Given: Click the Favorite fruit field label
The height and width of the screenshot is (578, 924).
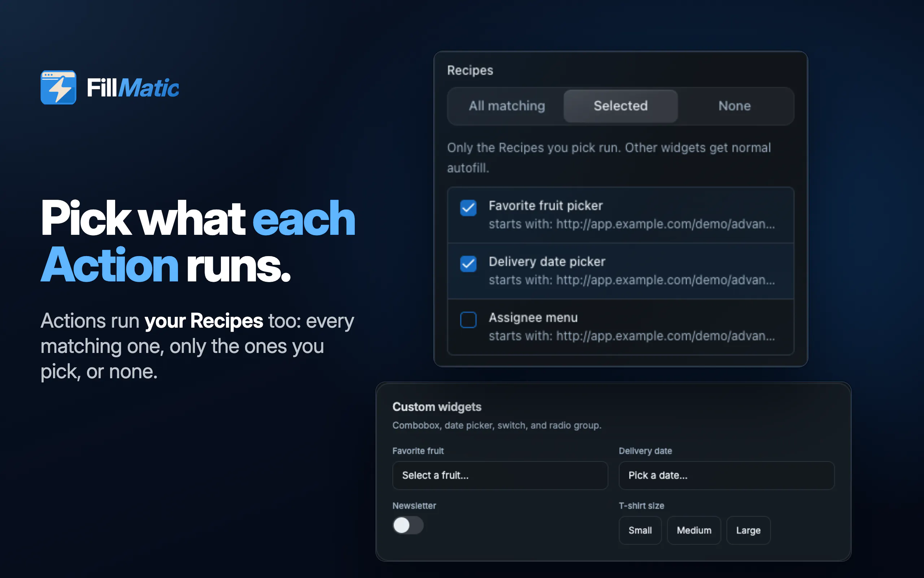Looking at the screenshot, I should [418, 451].
